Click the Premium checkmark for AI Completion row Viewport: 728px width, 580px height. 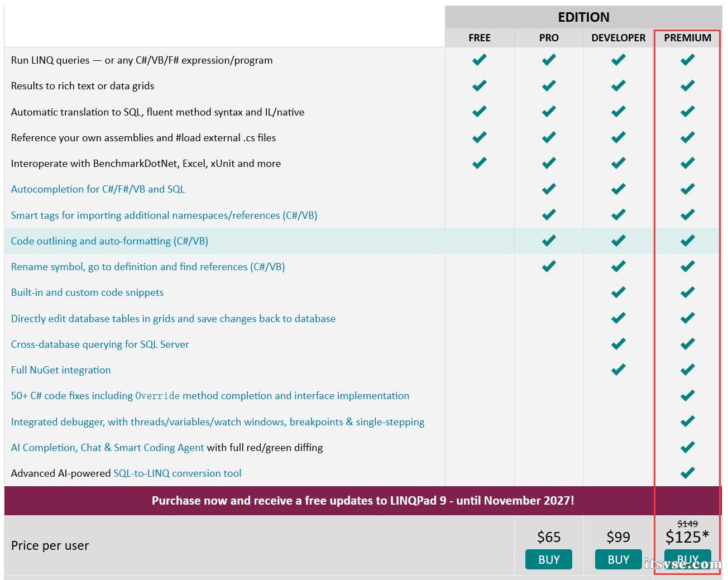[687, 447]
